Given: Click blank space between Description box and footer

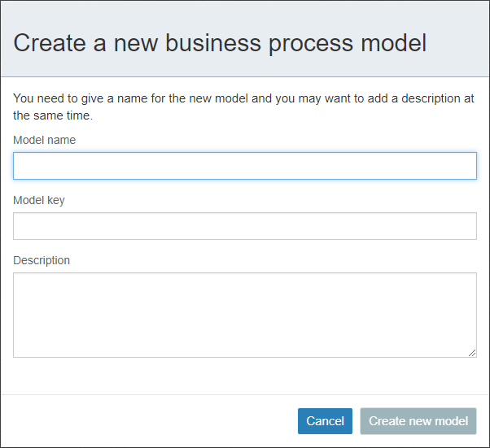Looking at the screenshot, I should tap(244, 376).
